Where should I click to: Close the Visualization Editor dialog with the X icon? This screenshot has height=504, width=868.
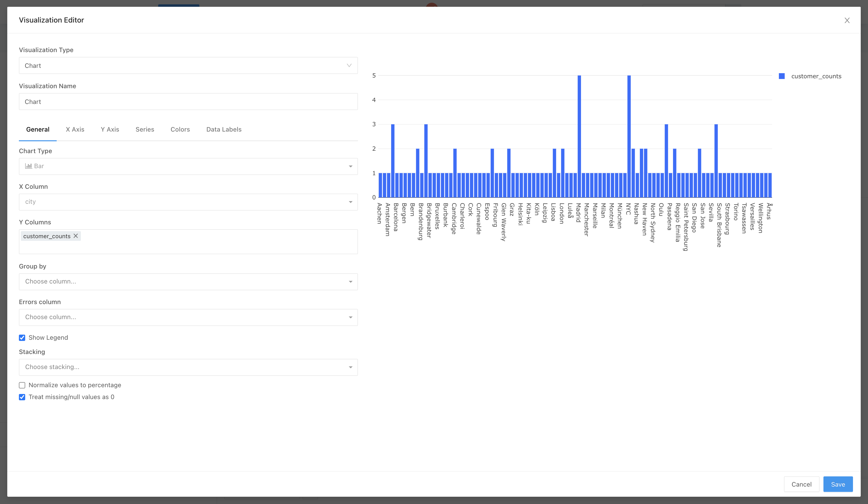(847, 20)
